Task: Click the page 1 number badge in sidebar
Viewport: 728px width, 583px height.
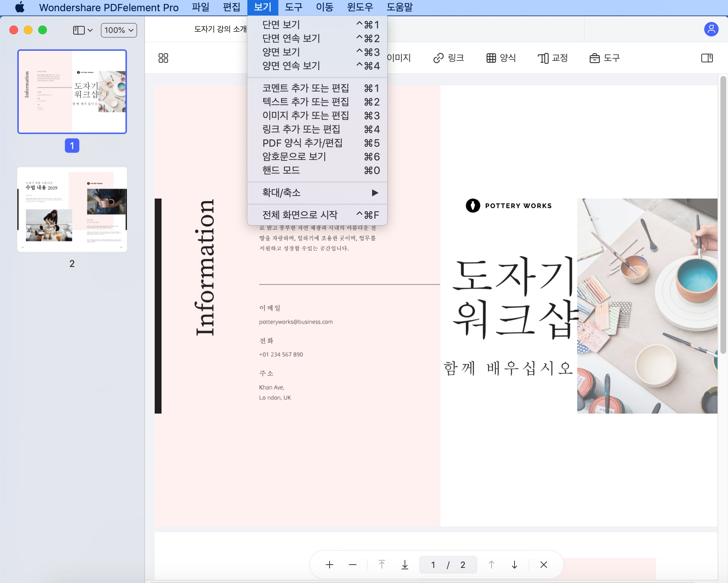Action: click(72, 146)
